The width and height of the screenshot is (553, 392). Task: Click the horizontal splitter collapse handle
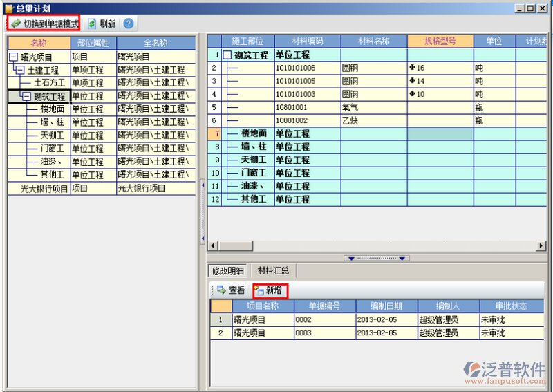pos(377,258)
